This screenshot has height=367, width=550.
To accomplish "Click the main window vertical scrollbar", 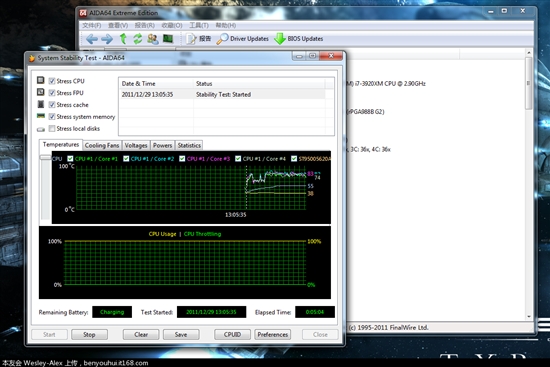I will point(529,184).
